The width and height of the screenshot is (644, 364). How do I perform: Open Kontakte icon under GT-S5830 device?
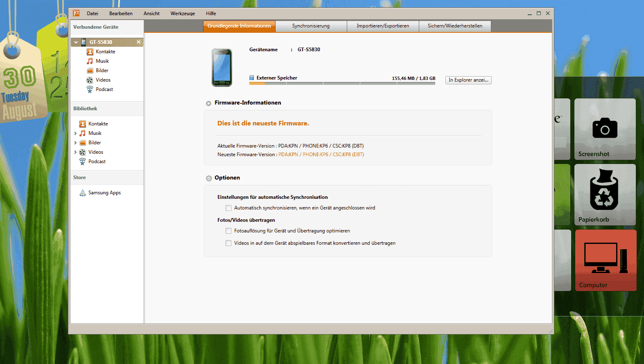point(90,52)
